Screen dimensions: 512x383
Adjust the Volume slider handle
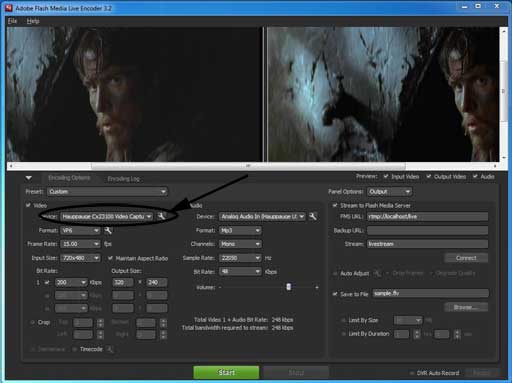coord(289,287)
